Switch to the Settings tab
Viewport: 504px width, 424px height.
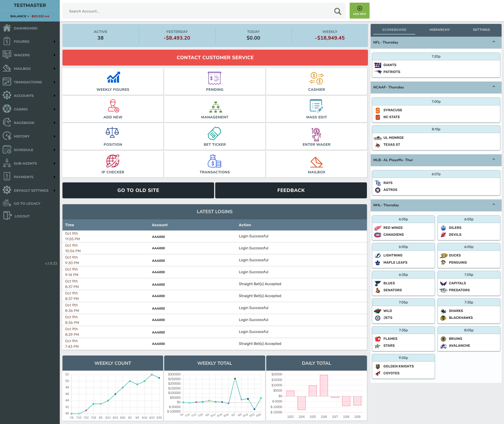pos(481,30)
